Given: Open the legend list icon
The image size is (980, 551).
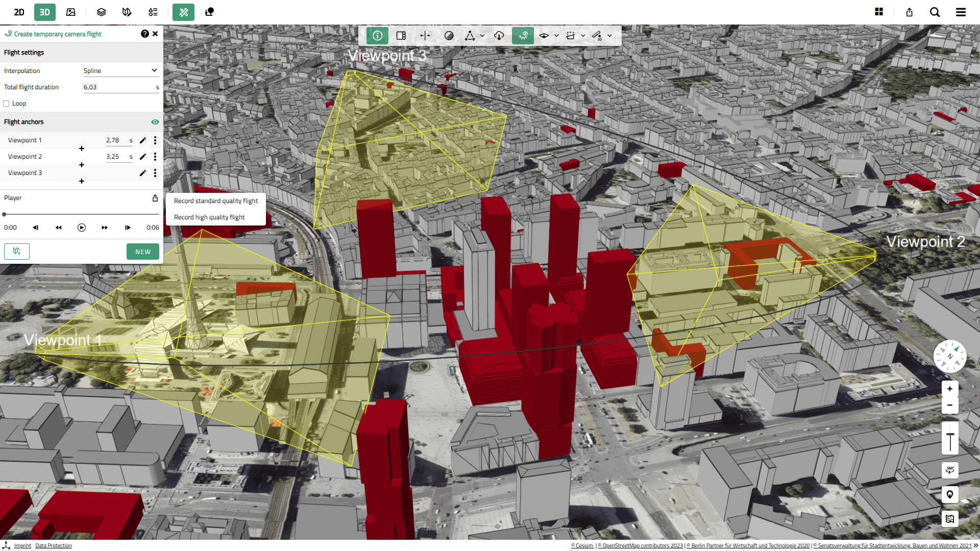Looking at the screenshot, I should pos(153,12).
